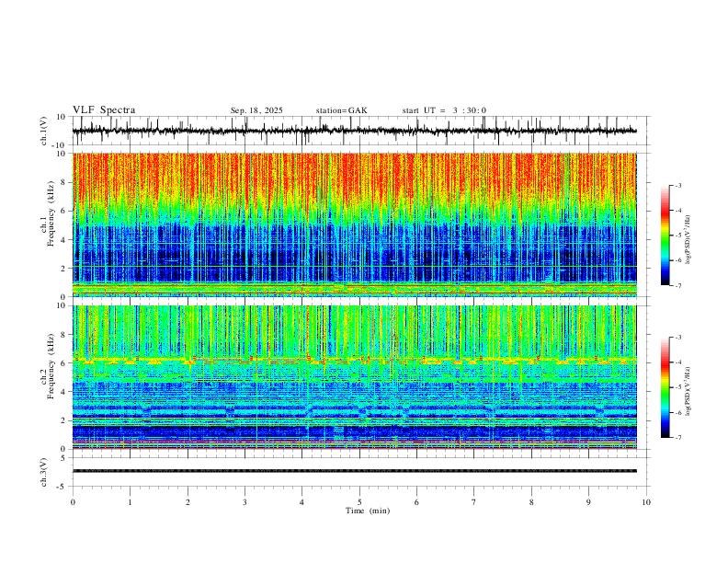Click the "10" tick on the Time axis
This screenshot has width=728, height=563.
646,502
